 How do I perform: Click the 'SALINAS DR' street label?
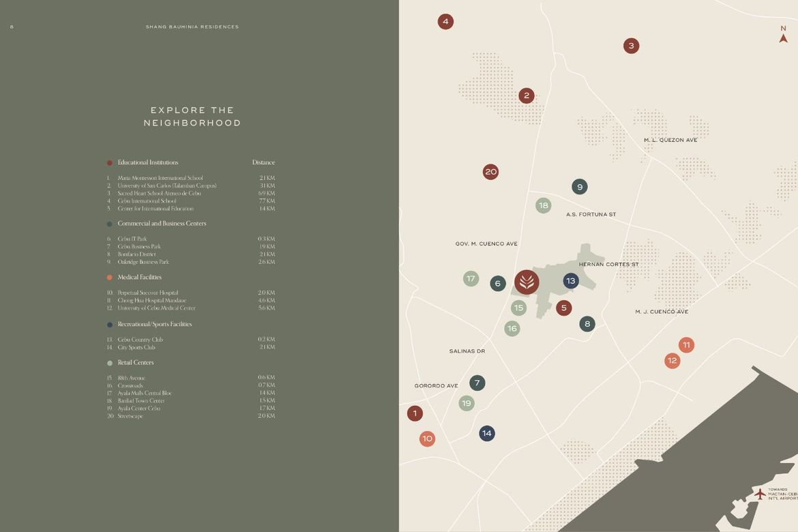pyautogui.click(x=467, y=351)
